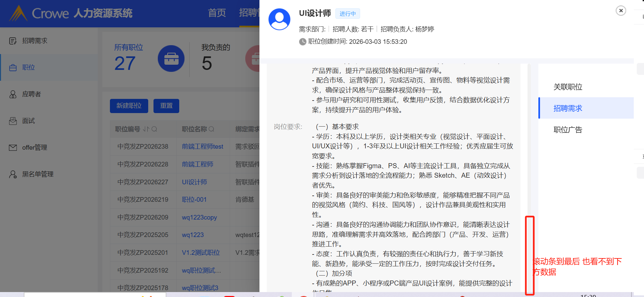Select the 招聘需求 tab in drawer
This screenshot has width=644, height=297.
[567, 108]
